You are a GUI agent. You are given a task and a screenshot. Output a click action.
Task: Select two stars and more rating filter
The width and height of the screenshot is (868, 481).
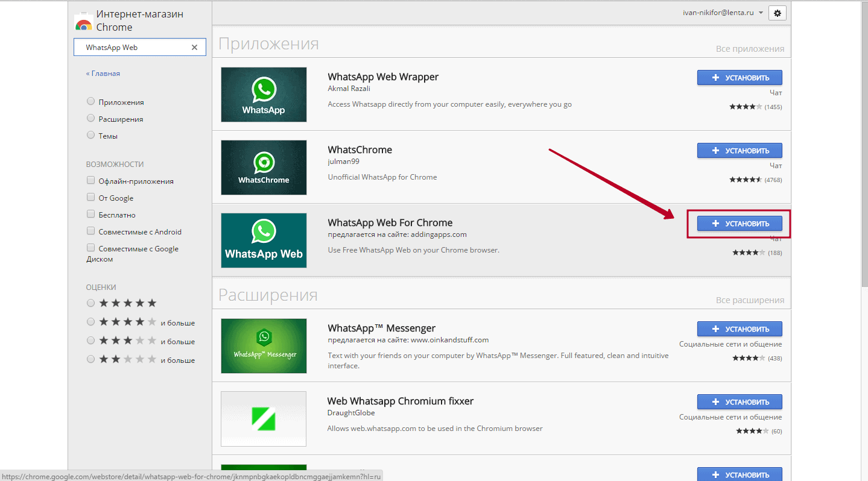90,359
